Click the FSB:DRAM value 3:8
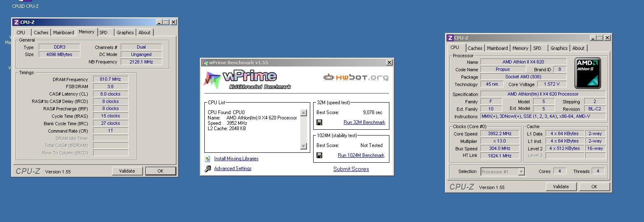Screen dimensions: 644x222 pyautogui.click(x=110, y=86)
